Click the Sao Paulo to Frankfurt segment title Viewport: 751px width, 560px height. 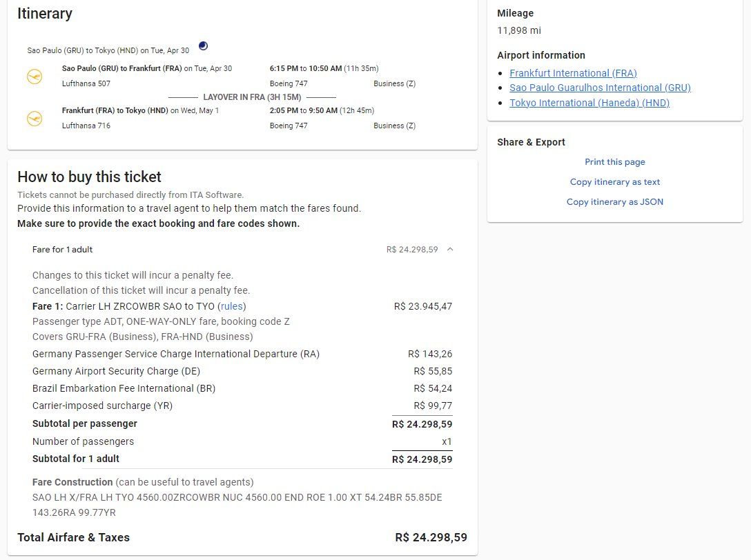[121, 68]
